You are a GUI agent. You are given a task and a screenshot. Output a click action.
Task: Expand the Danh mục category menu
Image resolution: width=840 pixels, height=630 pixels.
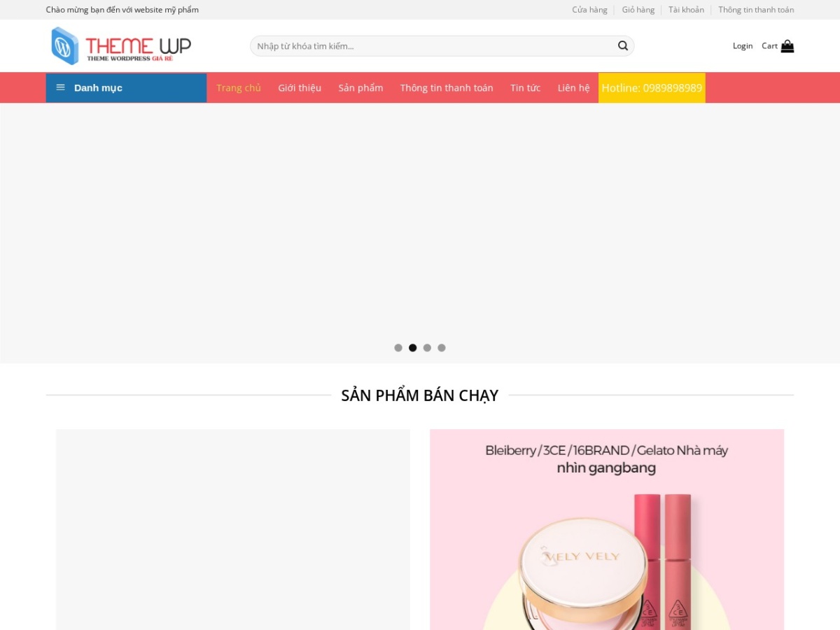[126, 87]
